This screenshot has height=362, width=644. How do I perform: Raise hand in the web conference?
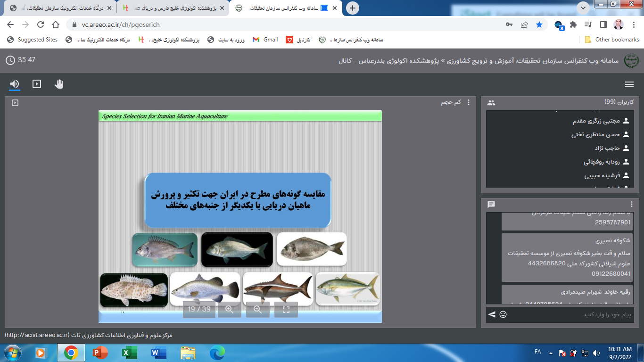pos(59,84)
